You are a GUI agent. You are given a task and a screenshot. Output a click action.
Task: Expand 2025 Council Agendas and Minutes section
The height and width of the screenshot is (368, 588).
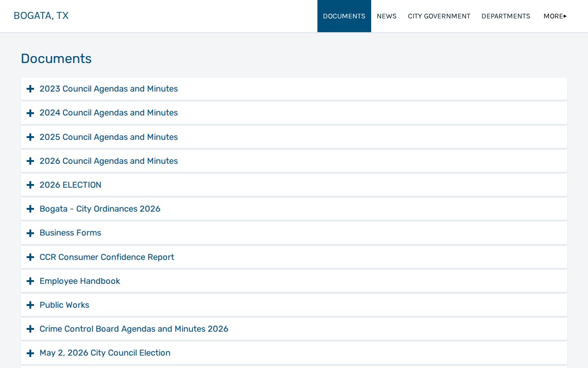click(294, 137)
